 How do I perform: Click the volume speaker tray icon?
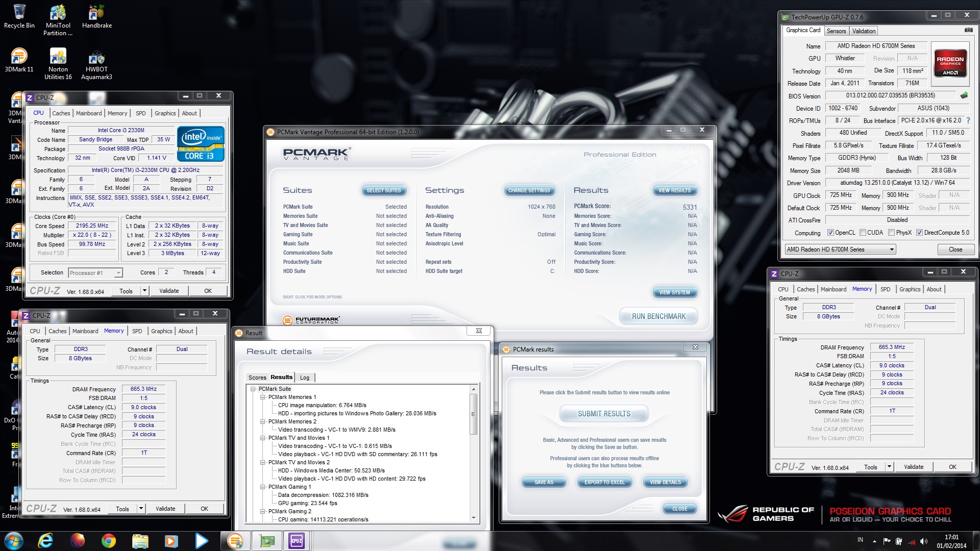(x=924, y=541)
